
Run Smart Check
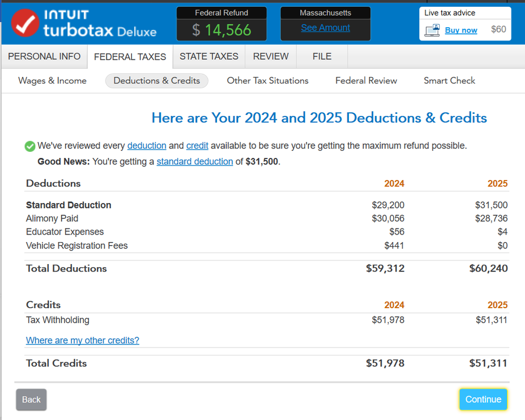point(449,80)
